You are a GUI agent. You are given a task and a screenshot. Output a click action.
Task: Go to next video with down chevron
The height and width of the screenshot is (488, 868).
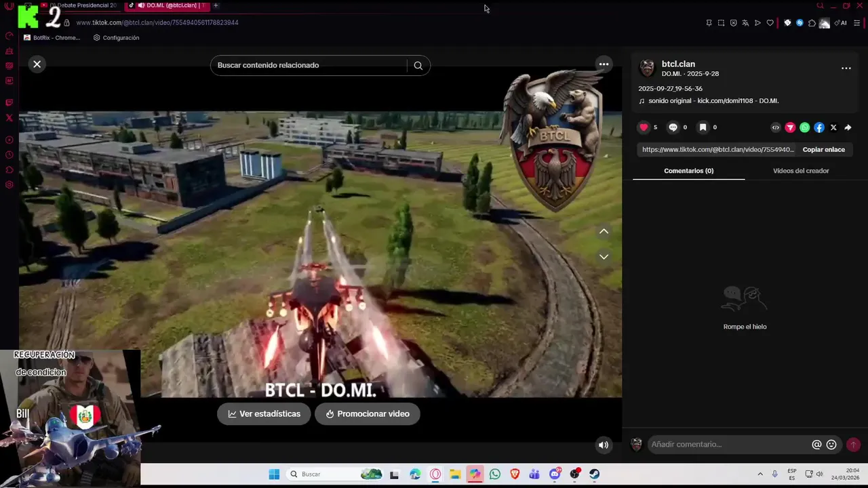coord(604,257)
